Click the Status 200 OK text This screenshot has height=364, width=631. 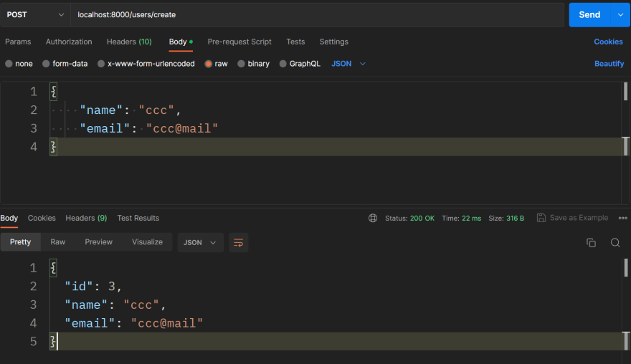tap(409, 218)
